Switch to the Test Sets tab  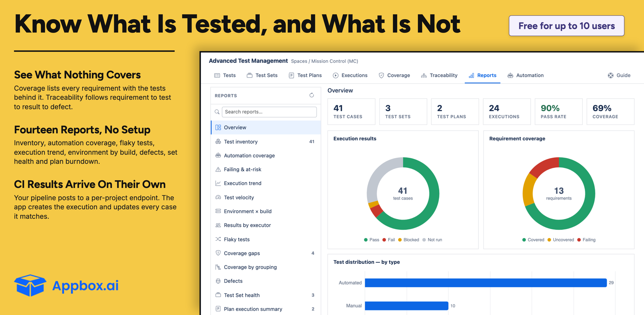[x=262, y=75]
